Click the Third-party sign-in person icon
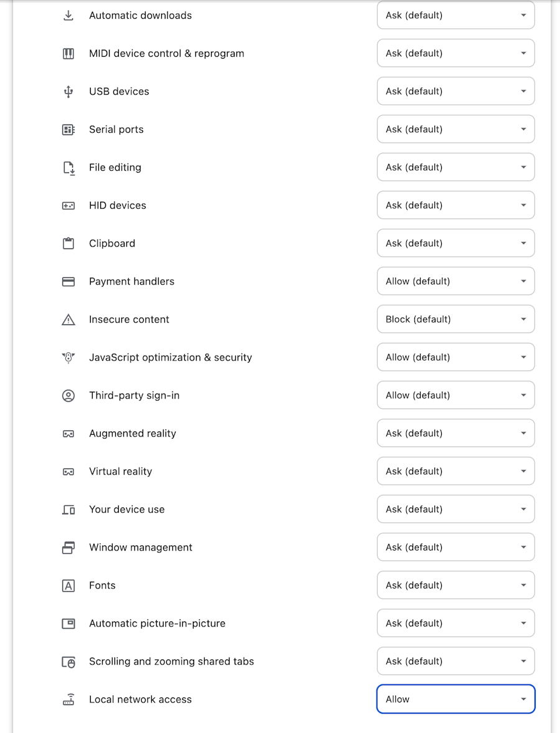This screenshot has height=733, width=560. [68, 395]
